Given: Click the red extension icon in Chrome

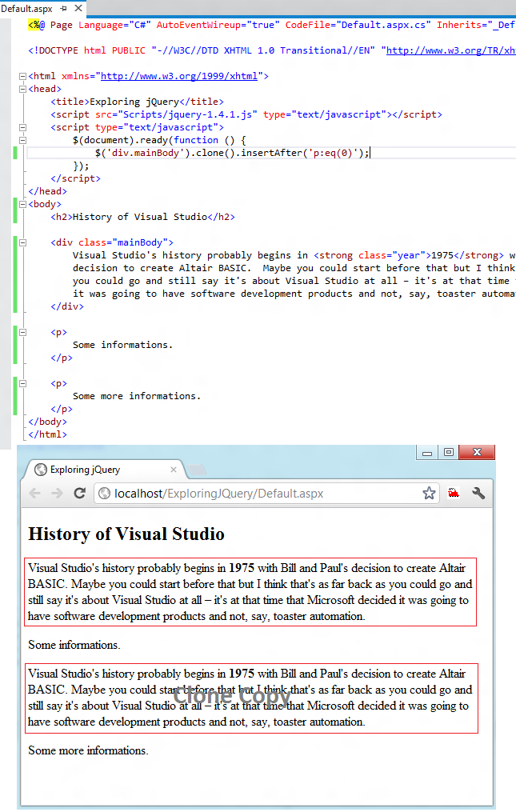Looking at the screenshot, I should click(x=454, y=493).
